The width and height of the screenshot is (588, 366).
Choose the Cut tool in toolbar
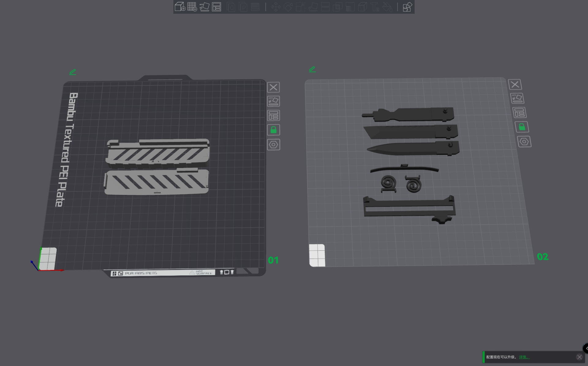point(325,7)
